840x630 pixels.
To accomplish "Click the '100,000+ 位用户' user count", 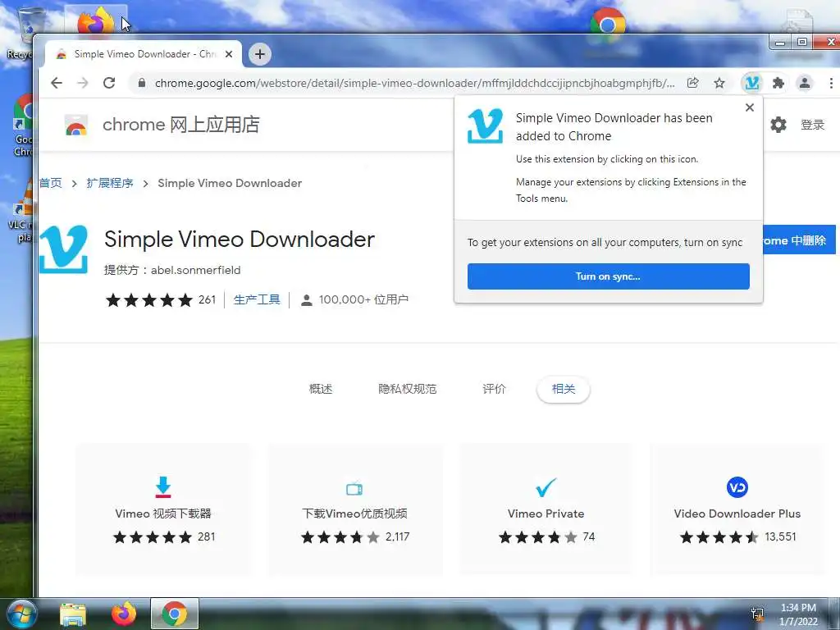I will (x=363, y=299).
